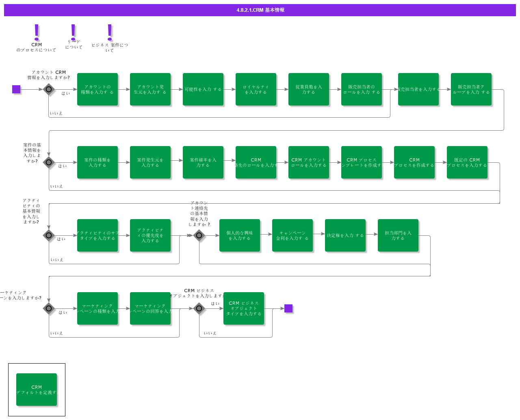Open the 担当部門を入力する box
Viewport: 520px width, 420px height.
398,235
